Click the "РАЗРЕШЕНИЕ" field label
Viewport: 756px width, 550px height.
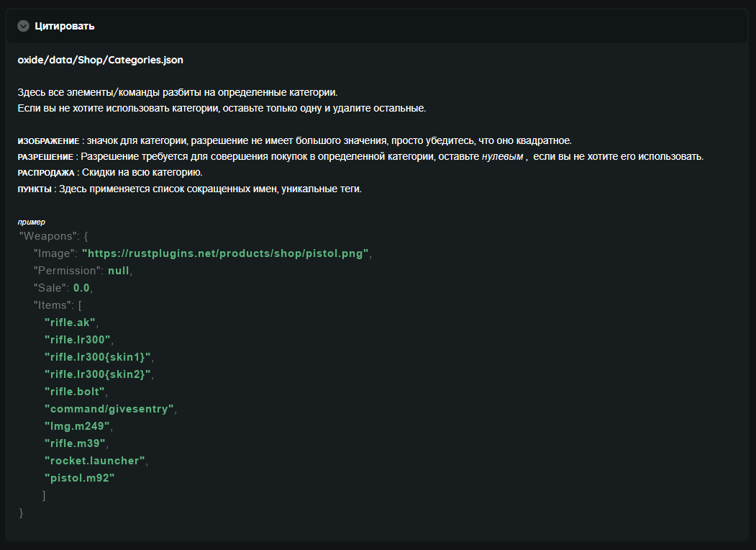click(x=46, y=157)
